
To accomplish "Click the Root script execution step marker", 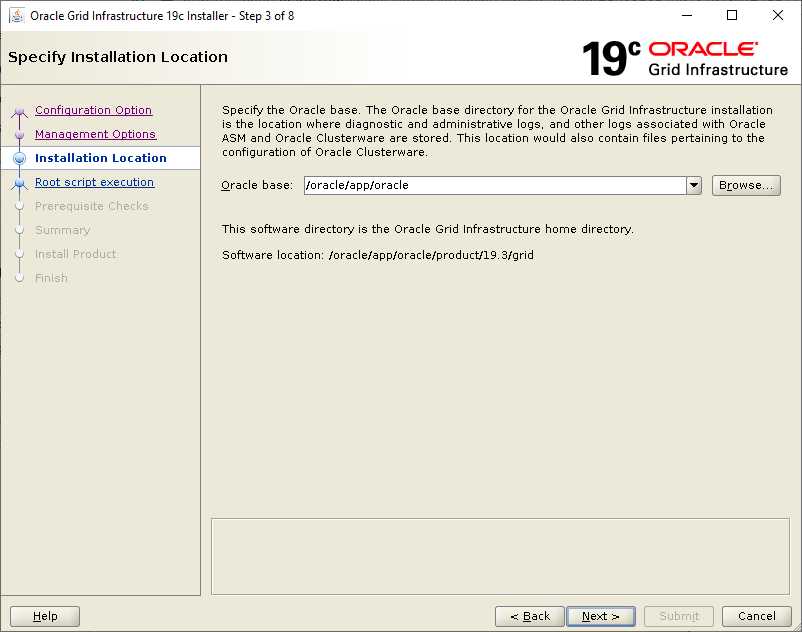I will [19, 183].
